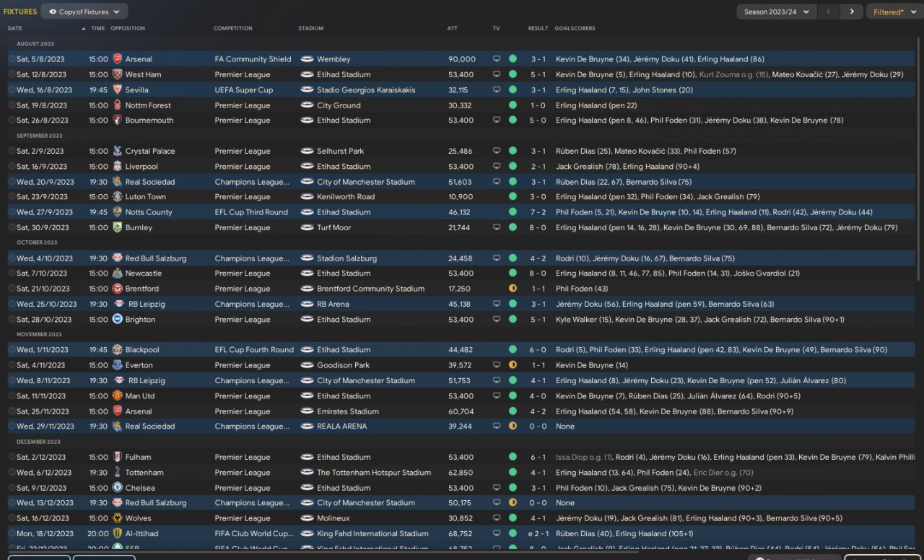Screen dimensions: 924x560
Task: Click the Burnley club badge
Action: (117, 227)
